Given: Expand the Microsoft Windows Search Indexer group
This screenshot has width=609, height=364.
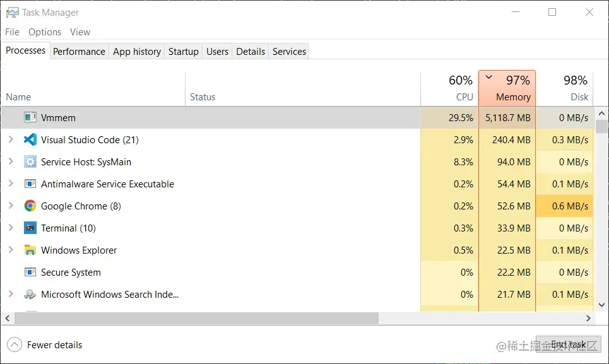Looking at the screenshot, I should click(11, 294).
